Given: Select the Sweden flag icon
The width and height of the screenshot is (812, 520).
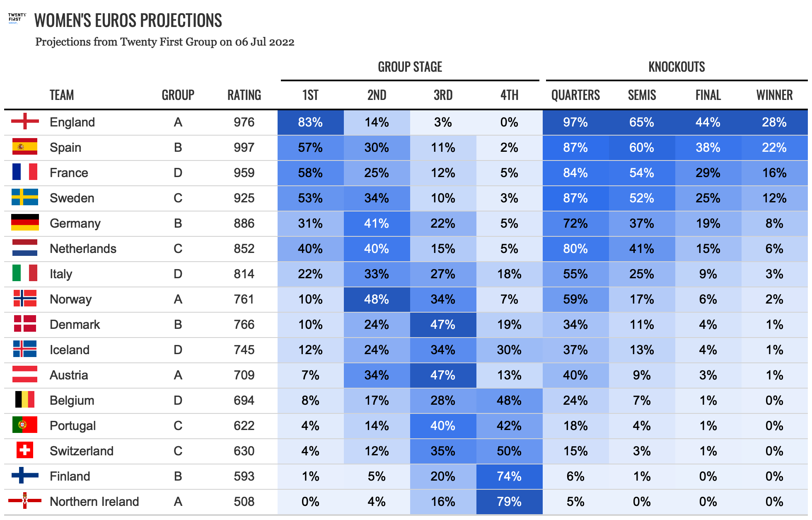Looking at the screenshot, I should [x=25, y=197].
